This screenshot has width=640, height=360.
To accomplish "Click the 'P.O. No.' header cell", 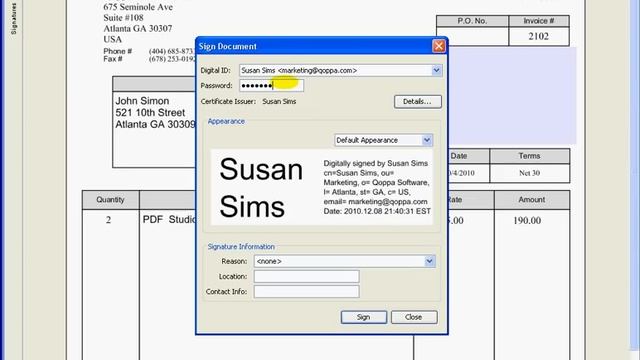I will (472, 21).
